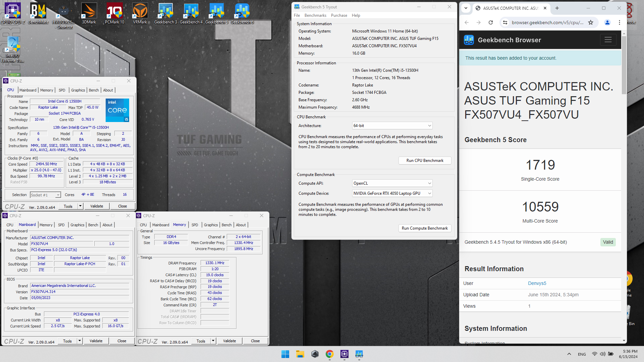Open CPUID CPU-Z desktop shortcut
Viewport: 644px width, 362px height.
(13, 13)
